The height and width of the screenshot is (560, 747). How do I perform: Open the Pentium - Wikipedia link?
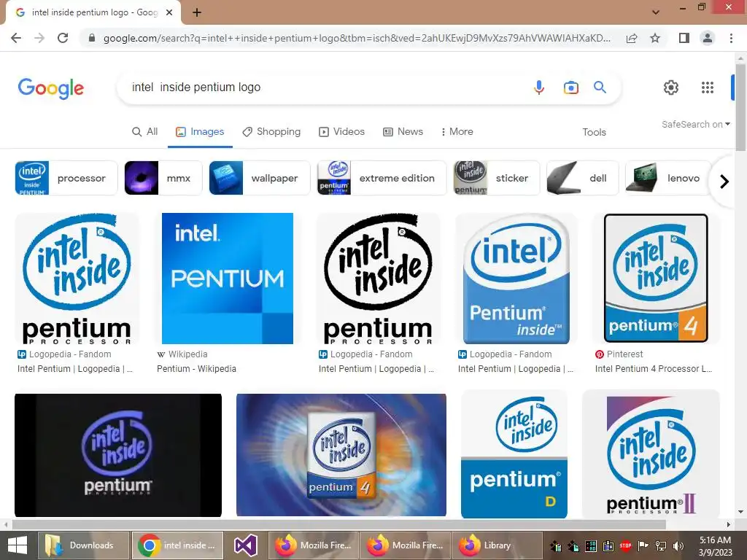tap(196, 369)
